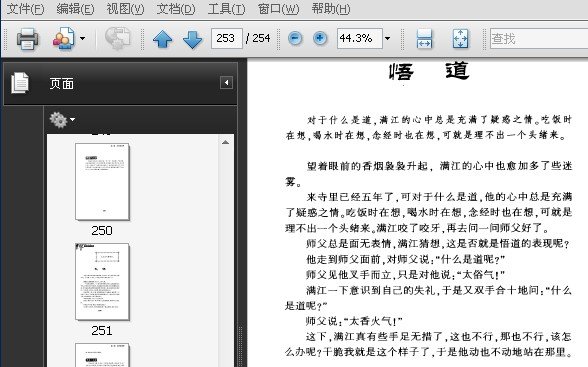Open the gear options dropdown in pages panel
This screenshot has height=367, width=588.
point(62,120)
